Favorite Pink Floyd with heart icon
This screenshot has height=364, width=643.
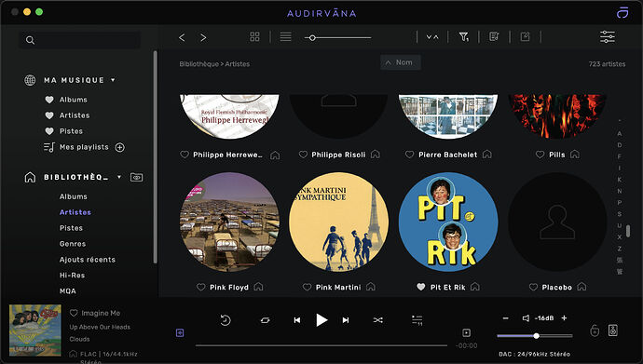201,287
